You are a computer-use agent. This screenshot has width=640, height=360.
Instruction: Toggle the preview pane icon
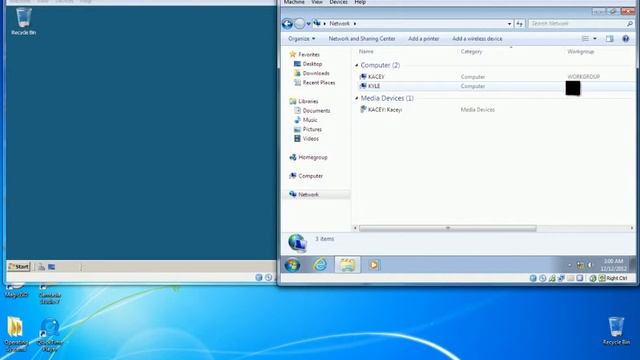tap(609, 39)
